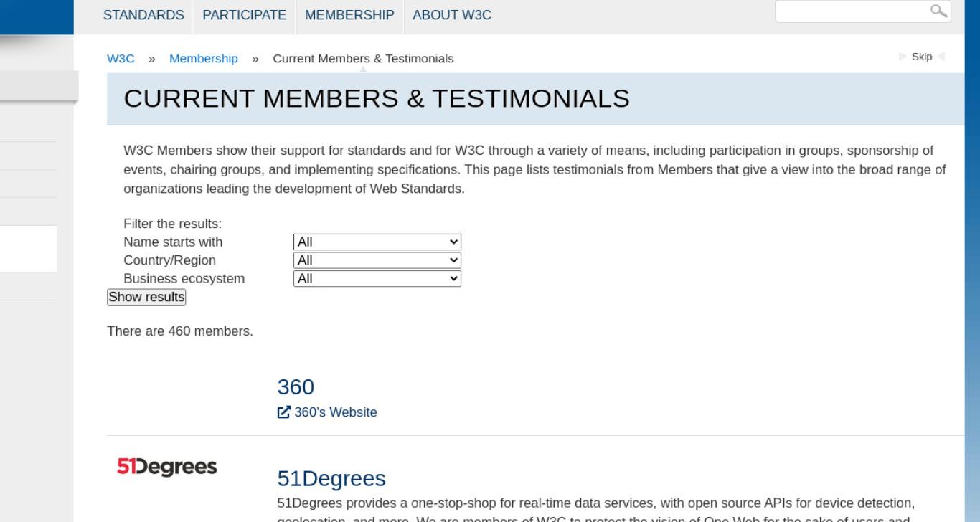Click the 51Degrees logo image
Screen dimensions: 980x522
[x=166, y=467]
